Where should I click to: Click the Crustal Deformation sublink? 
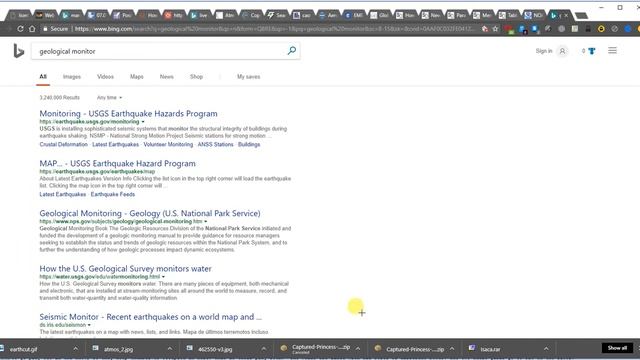coord(64,144)
